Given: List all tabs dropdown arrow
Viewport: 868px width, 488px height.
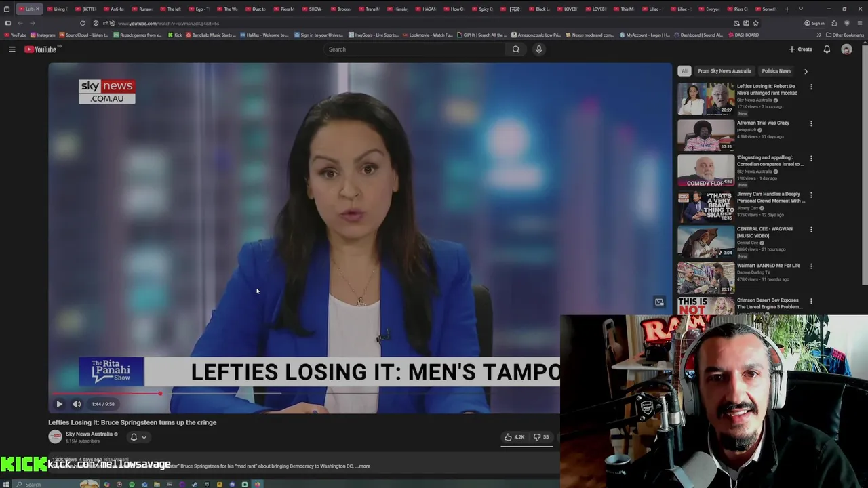Looking at the screenshot, I should [801, 9].
